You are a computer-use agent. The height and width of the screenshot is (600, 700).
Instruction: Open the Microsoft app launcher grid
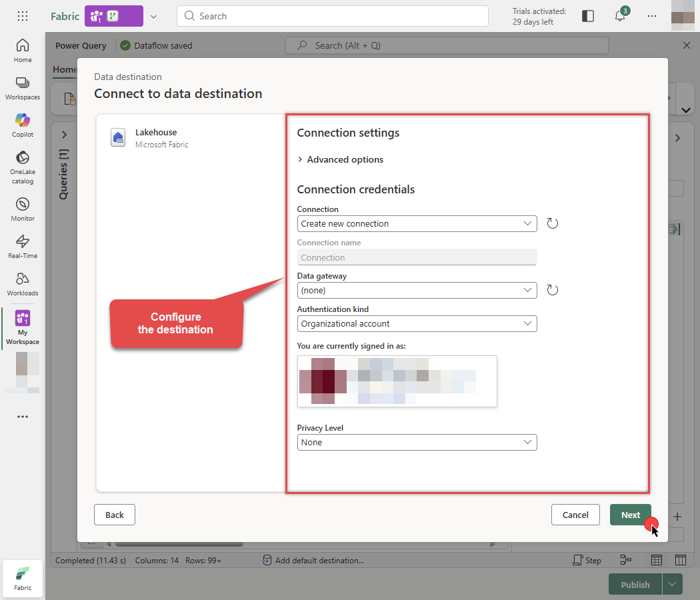point(22,15)
